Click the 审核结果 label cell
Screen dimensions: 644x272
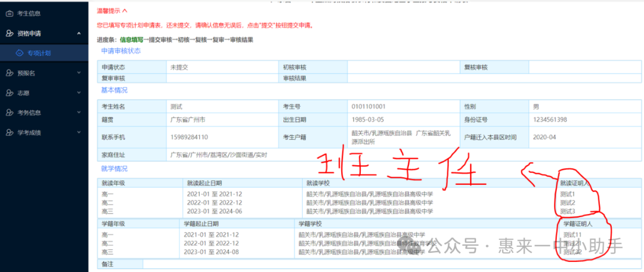[313, 78]
